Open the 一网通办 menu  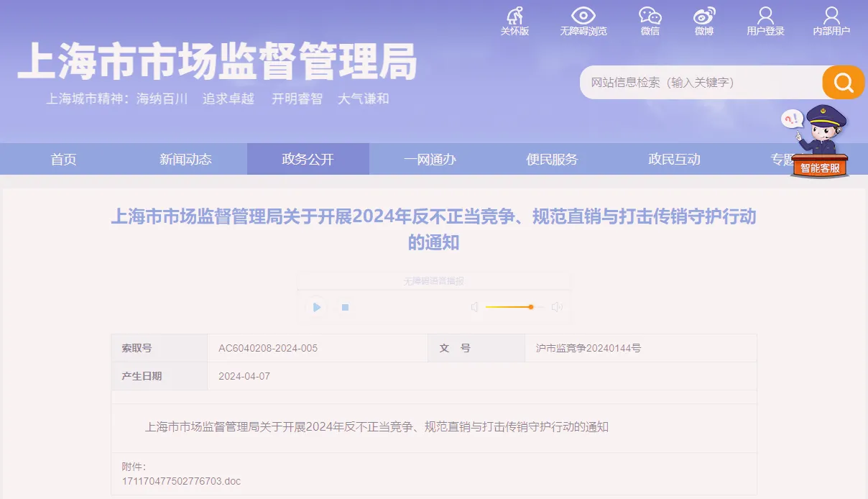coord(430,159)
